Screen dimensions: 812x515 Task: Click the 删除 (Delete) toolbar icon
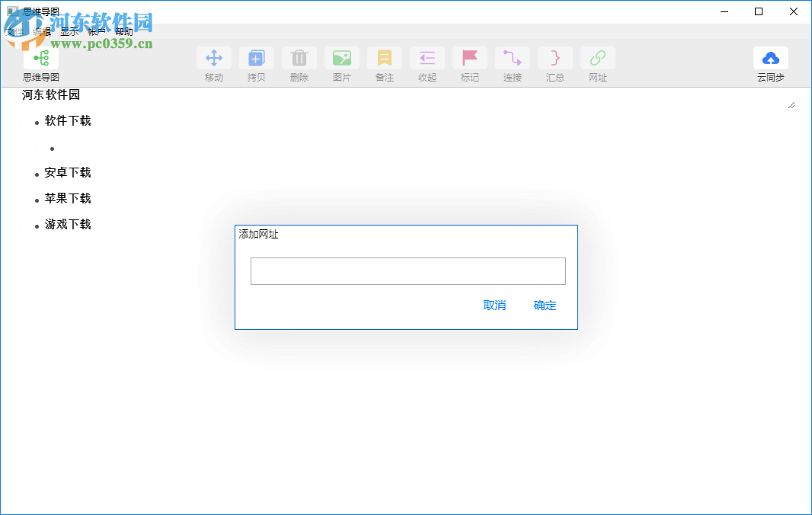pyautogui.click(x=299, y=58)
